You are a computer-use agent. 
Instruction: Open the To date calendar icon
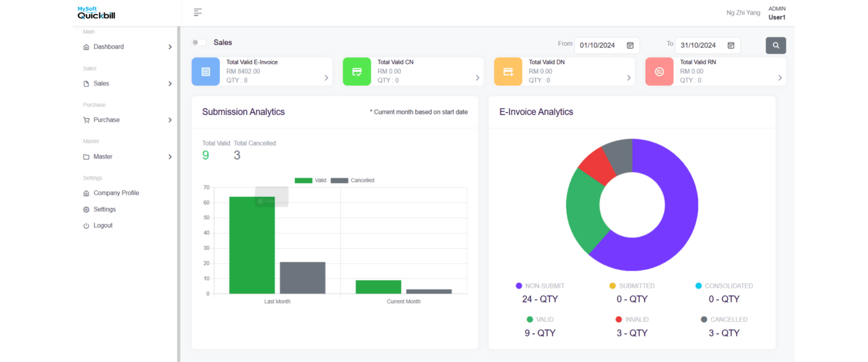[x=731, y=45]
